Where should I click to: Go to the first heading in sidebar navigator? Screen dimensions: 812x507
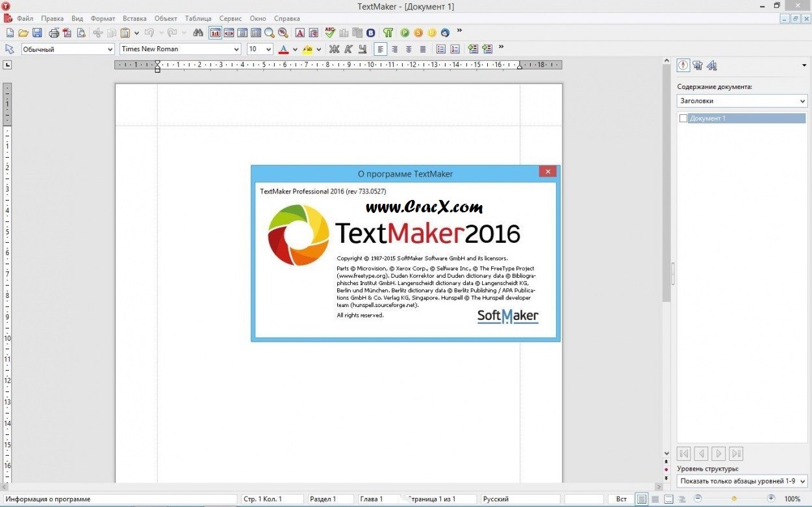(x=684, y=454)
